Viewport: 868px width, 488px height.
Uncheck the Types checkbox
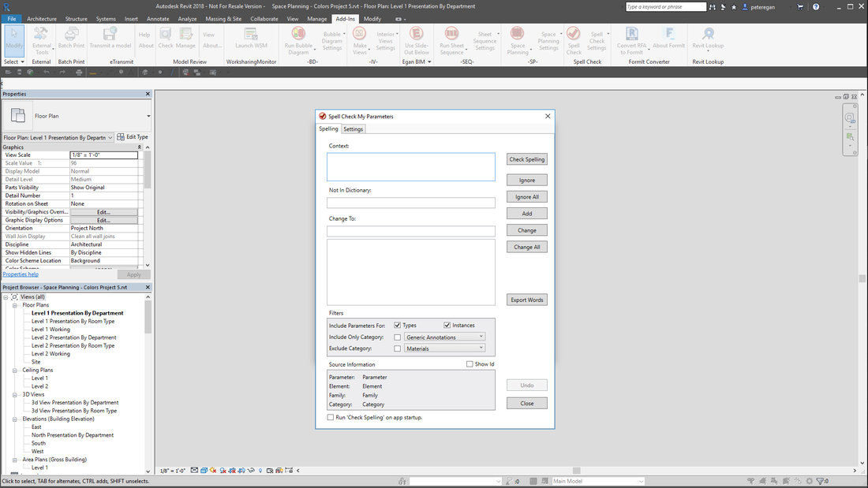coord(398,325)
